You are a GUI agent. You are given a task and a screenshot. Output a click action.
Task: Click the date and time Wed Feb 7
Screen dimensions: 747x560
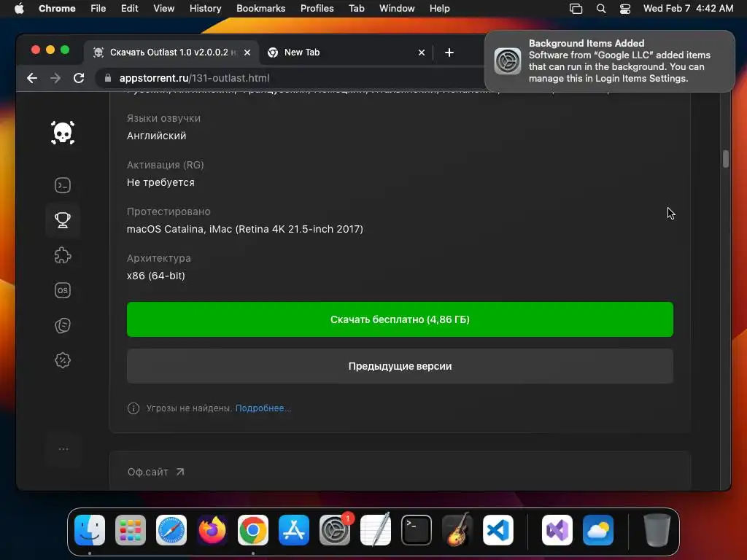click(688, 9)
